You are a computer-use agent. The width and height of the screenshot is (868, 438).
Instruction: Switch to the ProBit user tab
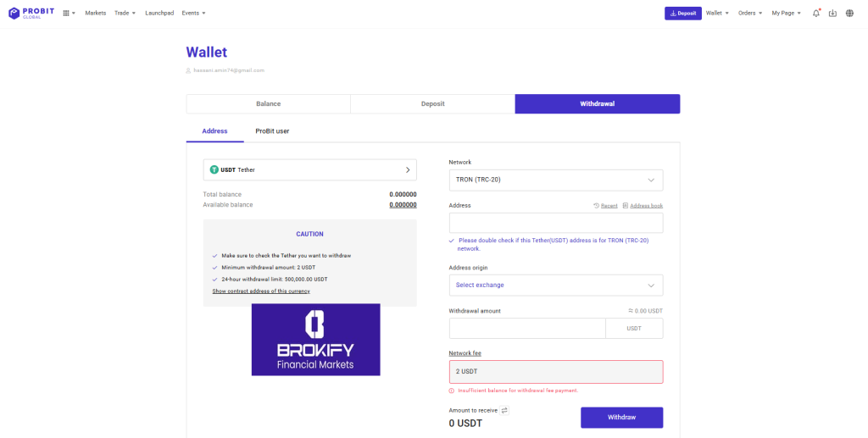(x=272, y=131)
